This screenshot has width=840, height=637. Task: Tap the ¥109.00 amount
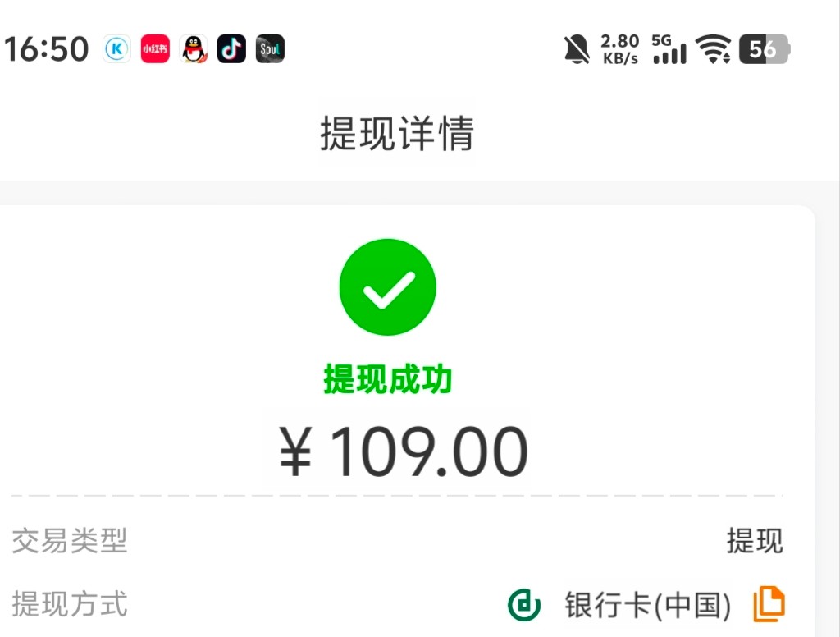(404, 451)
